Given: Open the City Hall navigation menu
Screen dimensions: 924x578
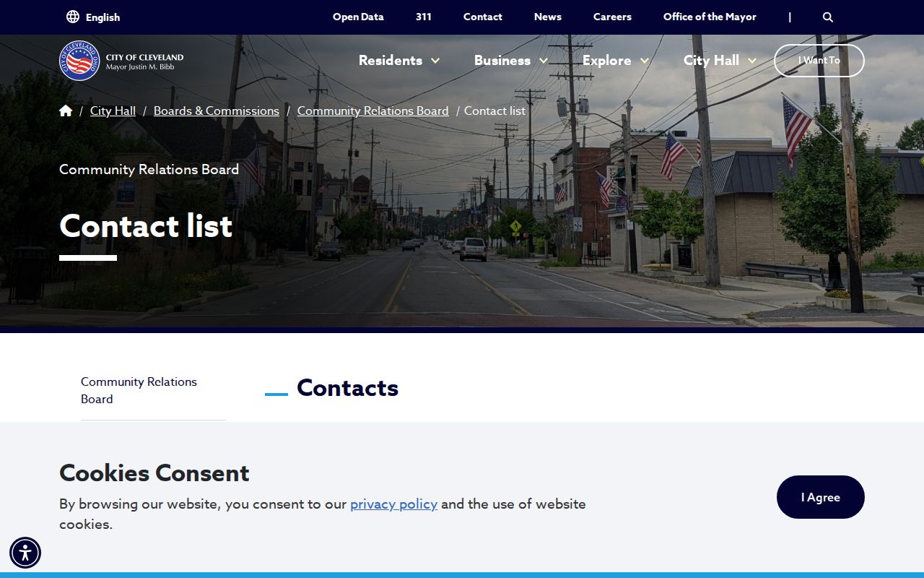Looking at the screenshot, I should coord(711,61).
